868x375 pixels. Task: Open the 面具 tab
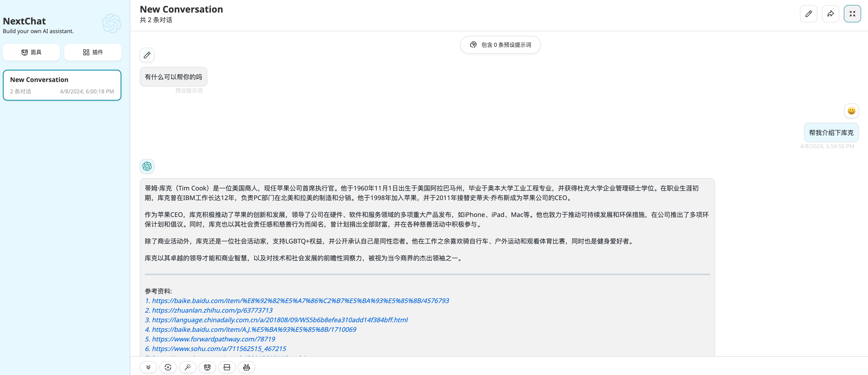pos(31,52)
